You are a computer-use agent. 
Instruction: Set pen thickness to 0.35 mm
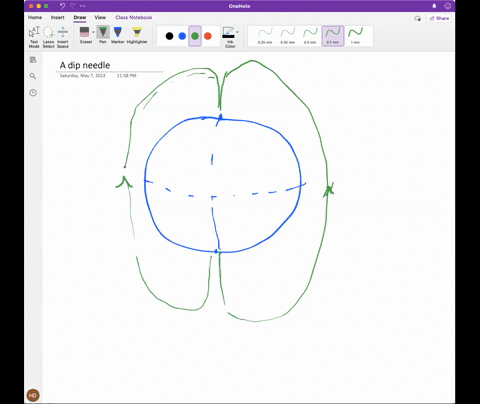288,36
